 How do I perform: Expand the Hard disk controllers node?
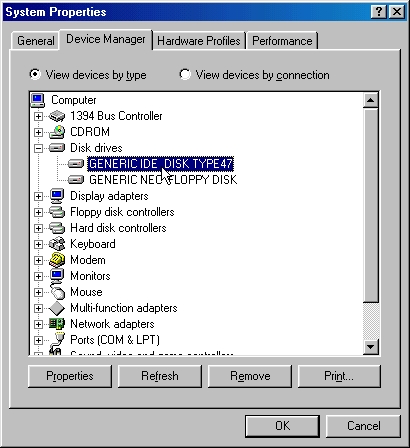click(38, 228)
